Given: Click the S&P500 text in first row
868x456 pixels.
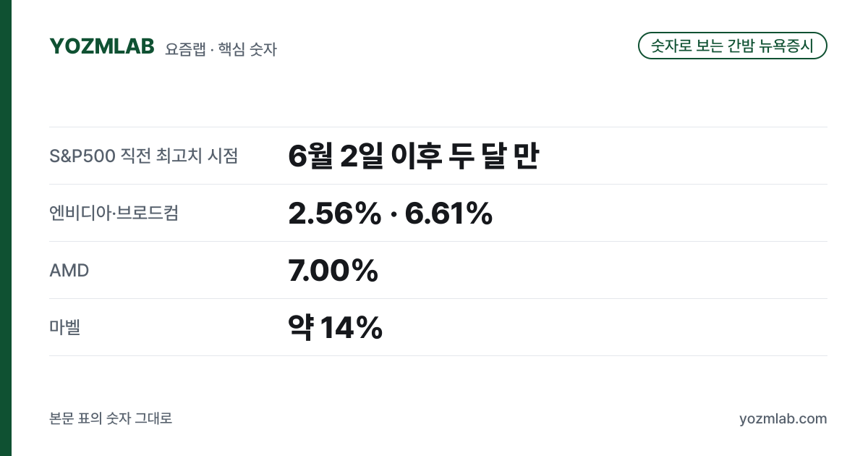Looking at the screenshot, I should 82,156.
